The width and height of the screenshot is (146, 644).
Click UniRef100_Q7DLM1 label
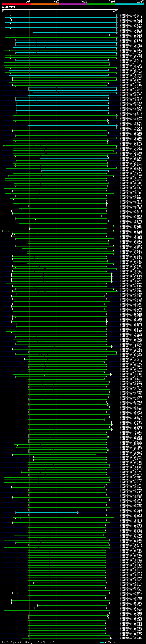point(131,540)
